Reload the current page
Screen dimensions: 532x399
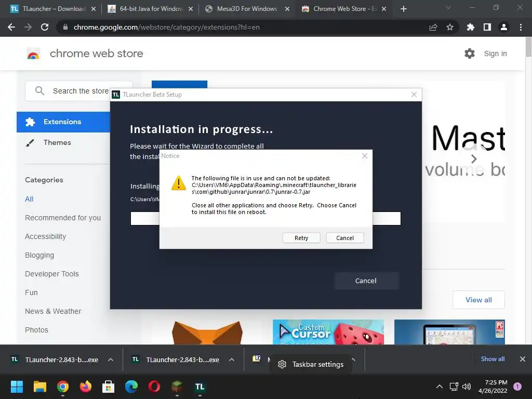(45, 27)
